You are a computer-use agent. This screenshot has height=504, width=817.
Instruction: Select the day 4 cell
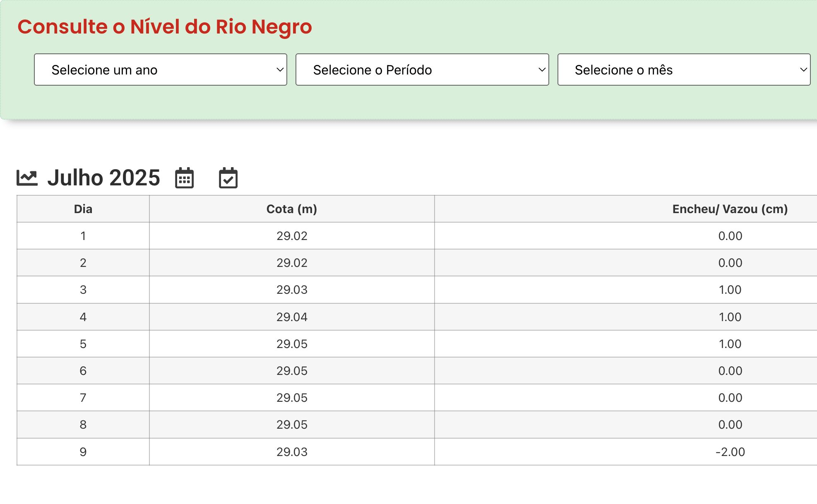click(83, 317)
